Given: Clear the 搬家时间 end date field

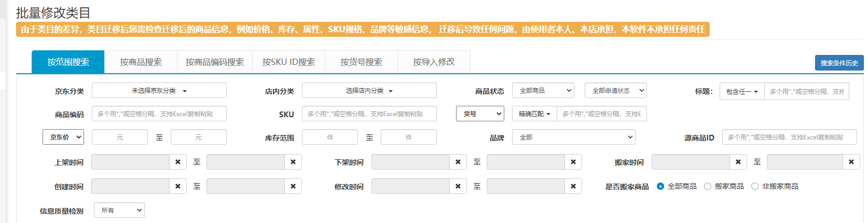Looking at the screenshot, I should [851, 162].
